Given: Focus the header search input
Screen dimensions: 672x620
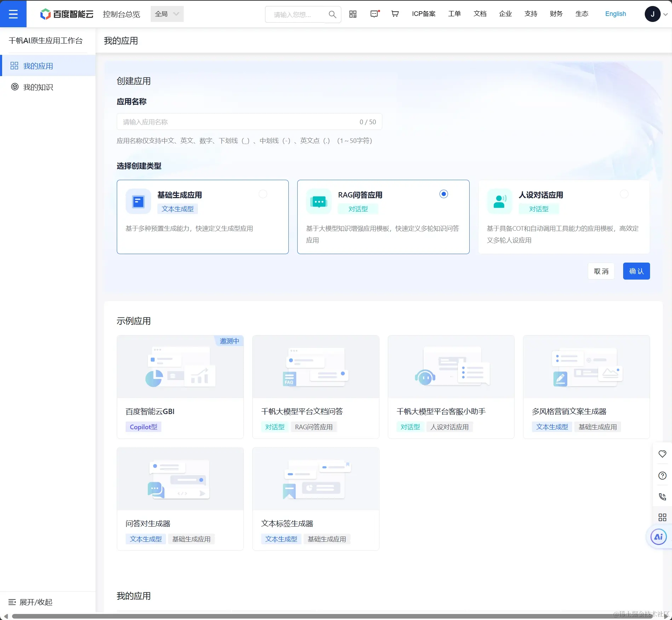Looking at the screenshot, I should tap(296, 15).
